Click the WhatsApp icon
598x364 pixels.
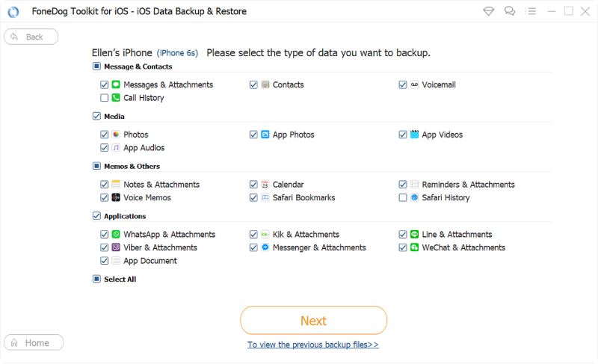pyautogui.click(x=116, y=235)
